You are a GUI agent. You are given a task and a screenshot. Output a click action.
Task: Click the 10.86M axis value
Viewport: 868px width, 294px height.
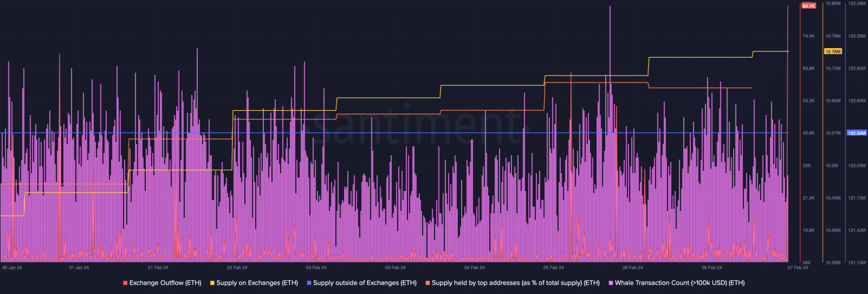point(832,3)
